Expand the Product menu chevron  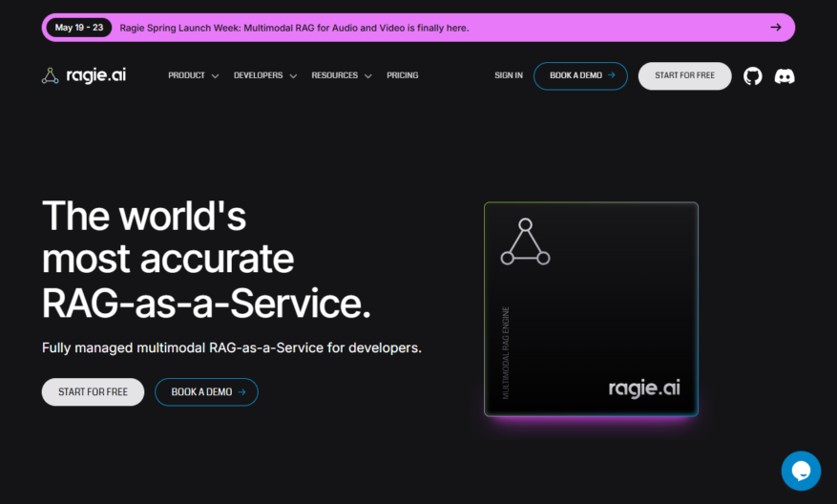point(215,76)
